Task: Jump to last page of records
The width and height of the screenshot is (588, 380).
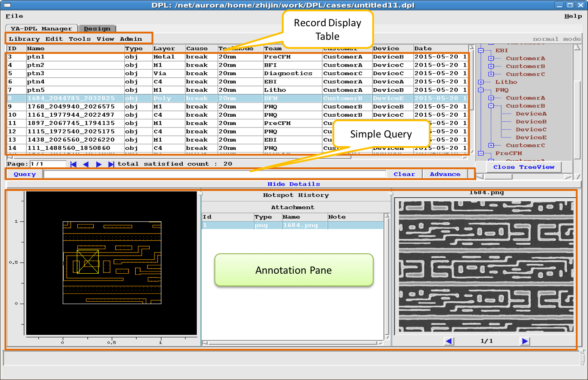Action: click(x=111, y=164)
